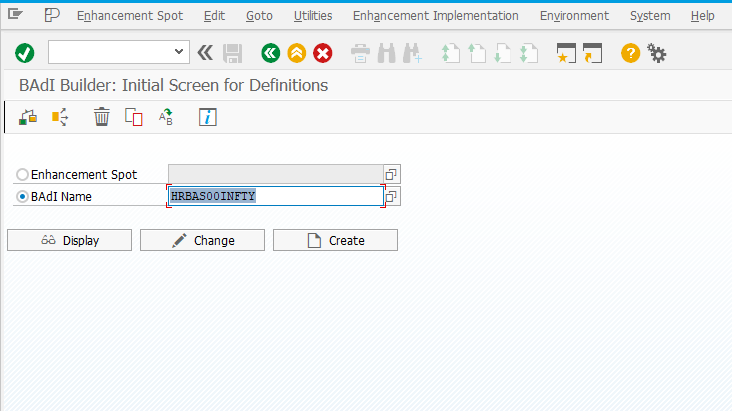
Task: Click the yellow Help question mark icon
Action: click(x=630, y=53)
